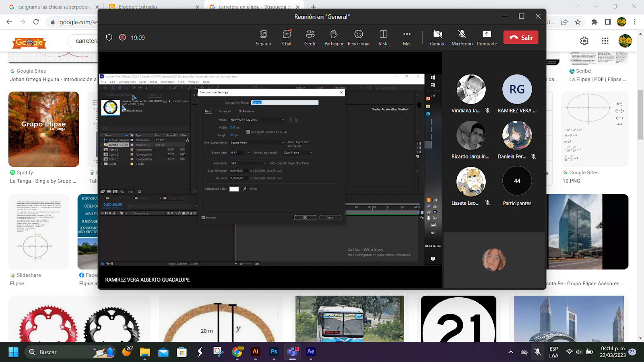Open the 44 Participantes overflow circle
The width and height of the screenshot is (644, 362).
coord(517,181)
